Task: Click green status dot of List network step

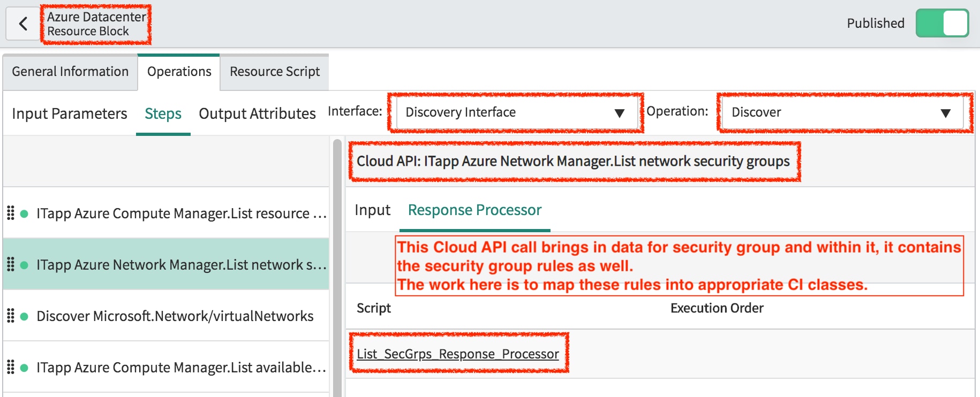Action: coord(24,265)
